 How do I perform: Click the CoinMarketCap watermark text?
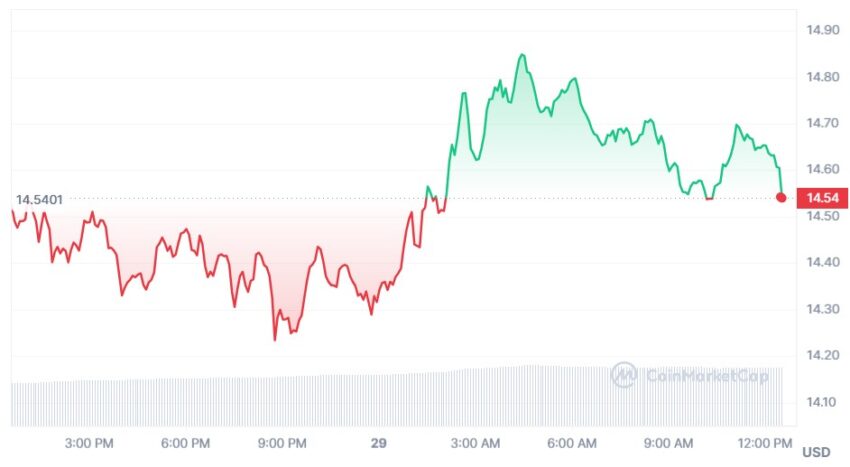click(x=707, y=375)
